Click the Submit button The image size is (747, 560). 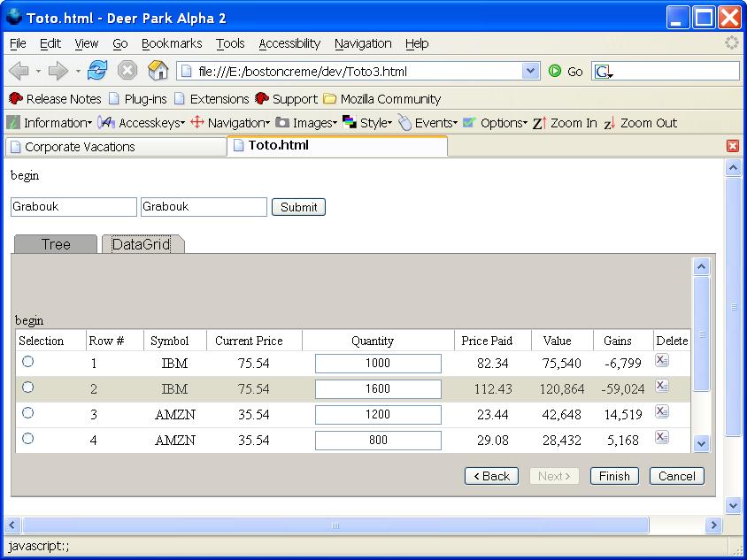(x=298, y=207)
